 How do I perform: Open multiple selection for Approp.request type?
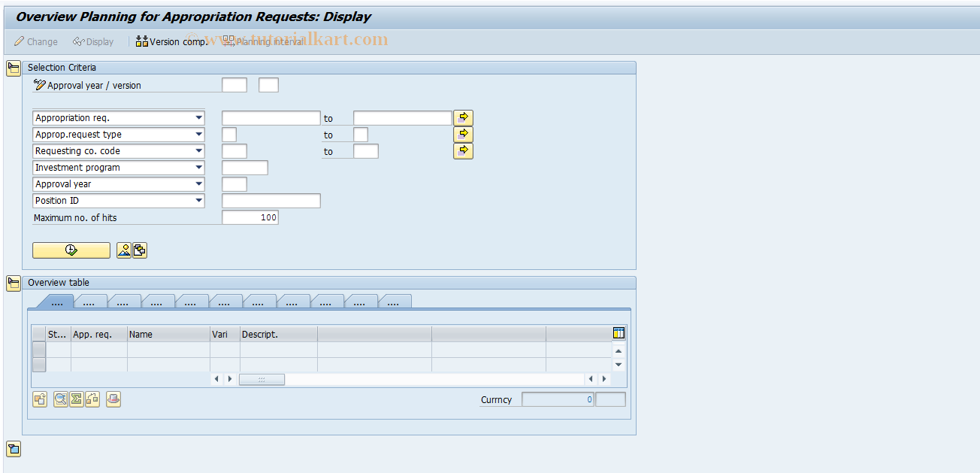[464, 134]
